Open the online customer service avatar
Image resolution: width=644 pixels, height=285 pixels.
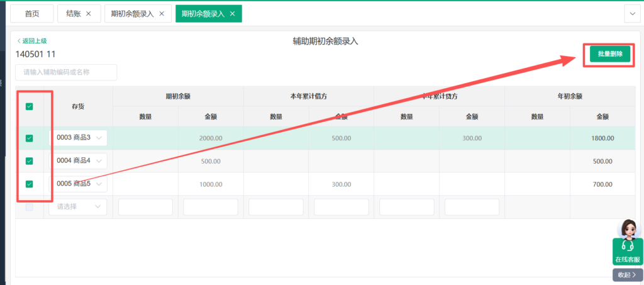(628, 235)
